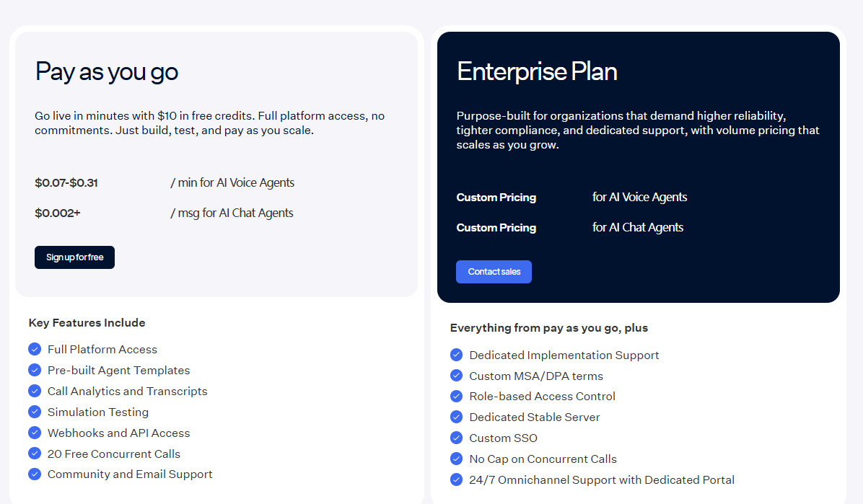Open the Pay as you go heading

point(106,72)
